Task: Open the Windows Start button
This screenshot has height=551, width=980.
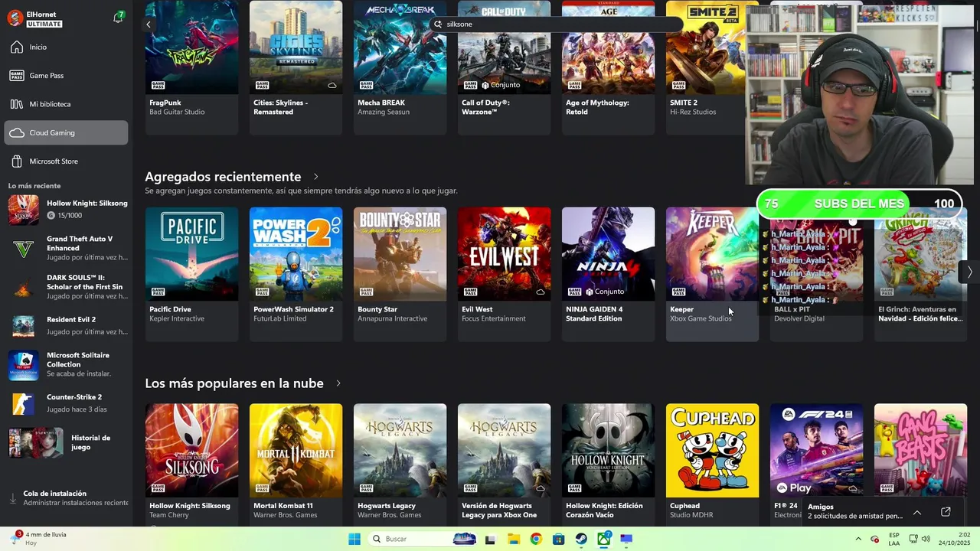Action: [354, 540]
